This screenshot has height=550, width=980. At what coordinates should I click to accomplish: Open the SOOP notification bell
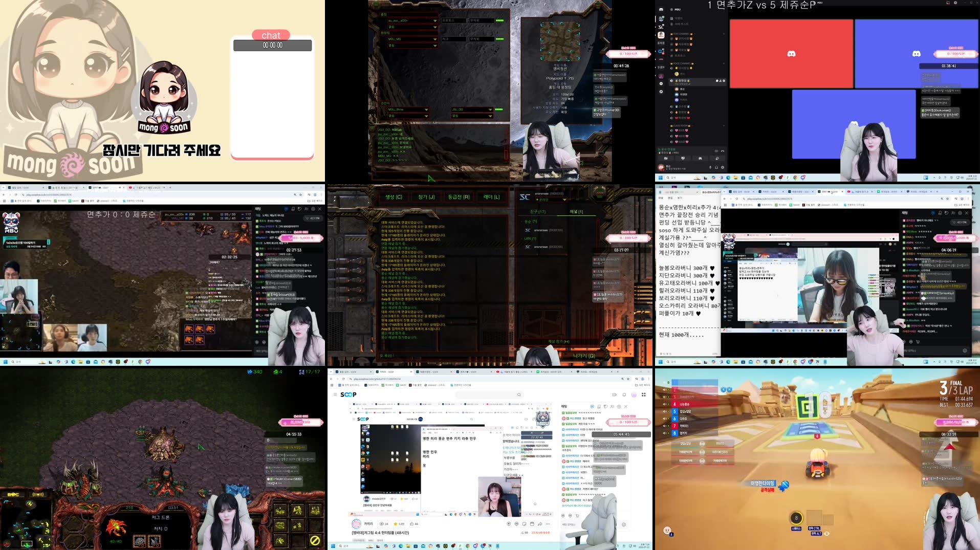[624, 394]
